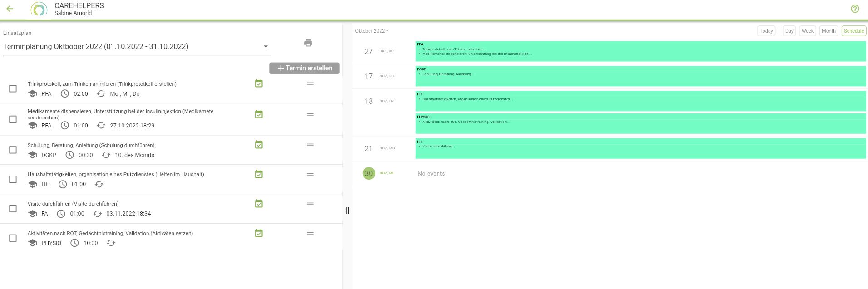Switch calendar to Week view
This screenshot has width=868, height=289.
807,31
